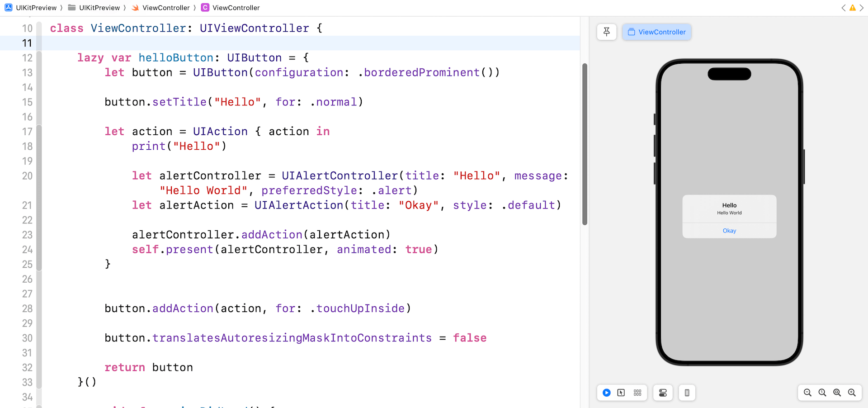This screenshot has width=868, height=408.
Task: Click the yellow warning icon
Action: (x=852, y=8)
